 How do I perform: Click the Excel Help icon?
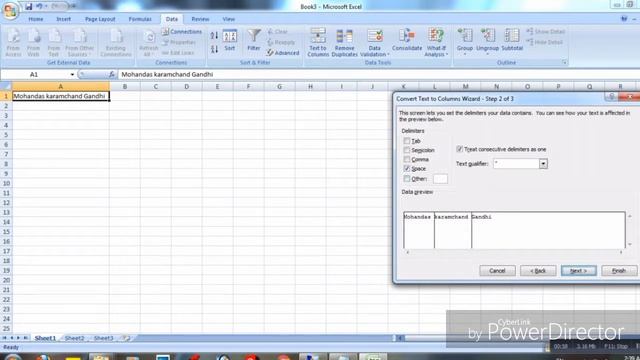(x=624, y=19)
